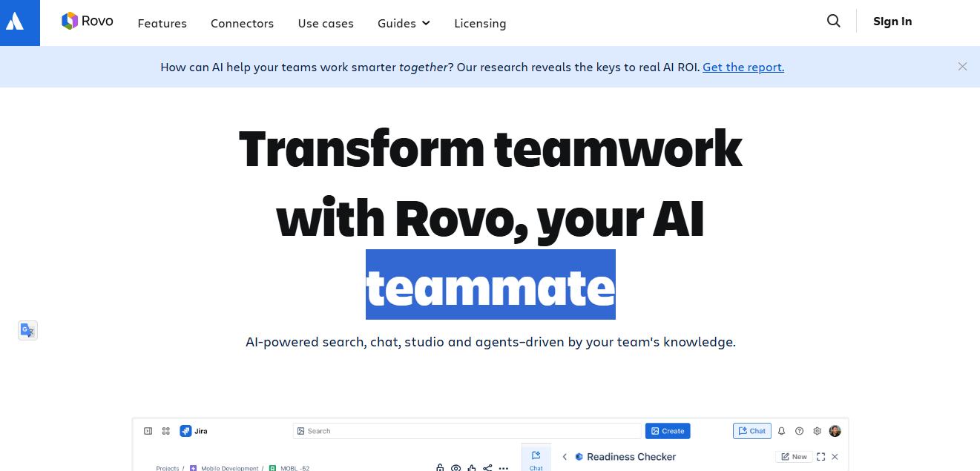Click the Atlassian logo in top-left corner
980x471 pixels.
pyautogui.click(x=15, y=22)
